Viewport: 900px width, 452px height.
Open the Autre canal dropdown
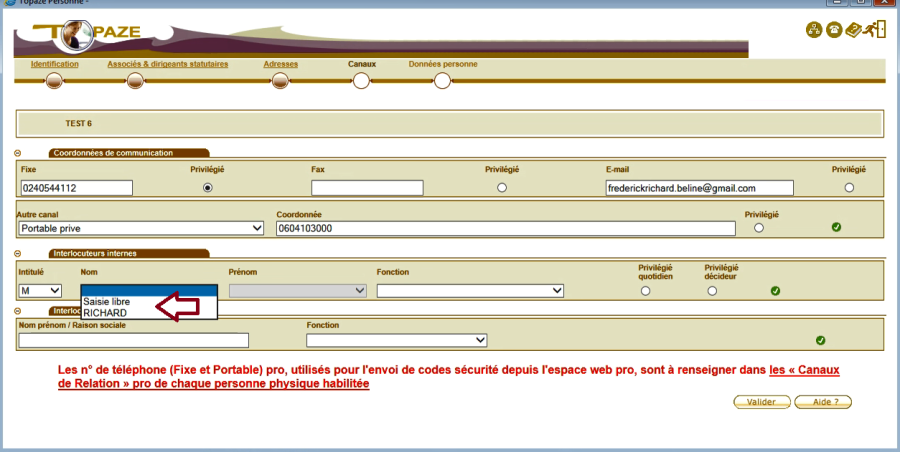point(141,228)
